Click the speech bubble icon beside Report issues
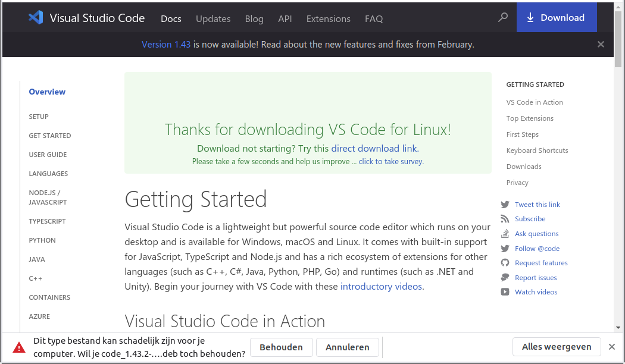The image size is (625, 364). pos(505,278)
